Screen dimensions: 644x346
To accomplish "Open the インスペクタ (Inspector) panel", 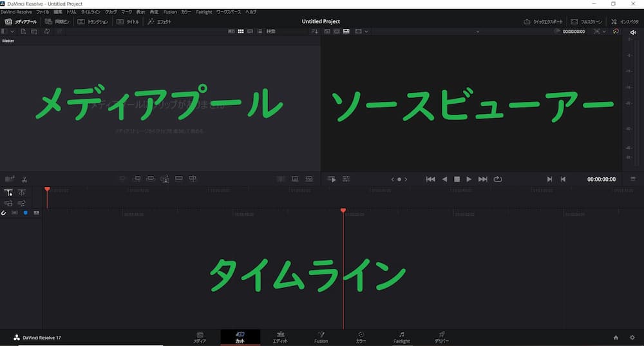I will click(625, 22).
